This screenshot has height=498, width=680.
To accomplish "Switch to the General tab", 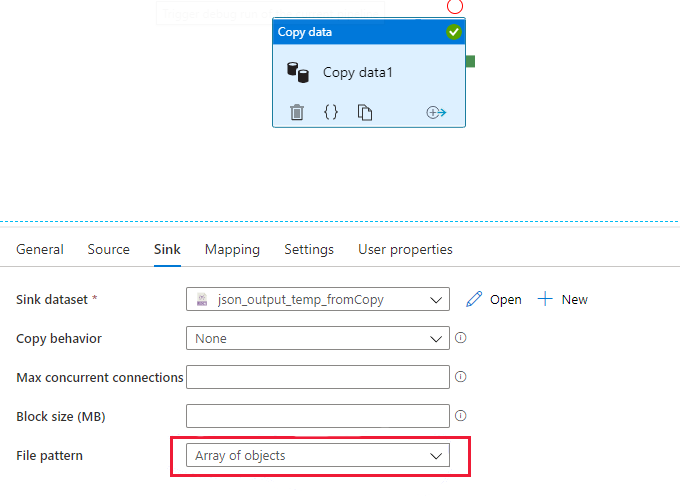I will (x=40, y=249).
